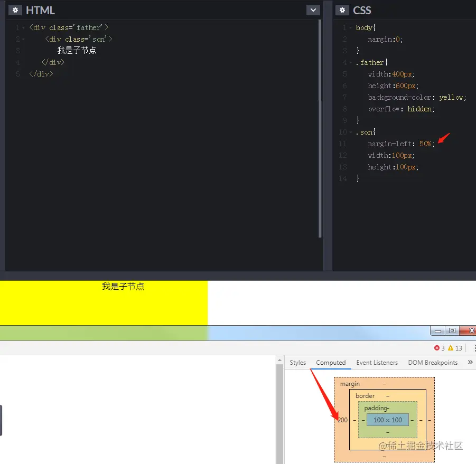Switch to the Styles tab
The height and width of the screenshot is (464, 476).
[x=297, y=363]
